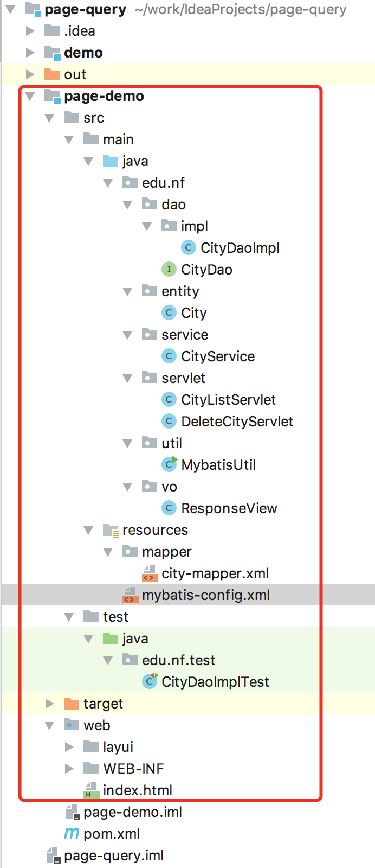Collapse the src folder
Image resolution: width=375 pixels, height=868 pixels.
pyautogui.click(x=50, y=118)
